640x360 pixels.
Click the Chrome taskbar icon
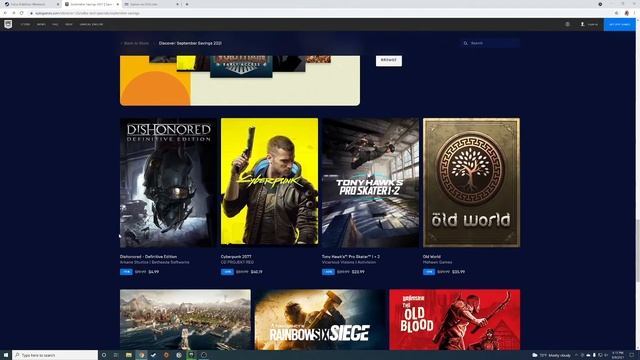pyautogui.click(x=141, y=355)
